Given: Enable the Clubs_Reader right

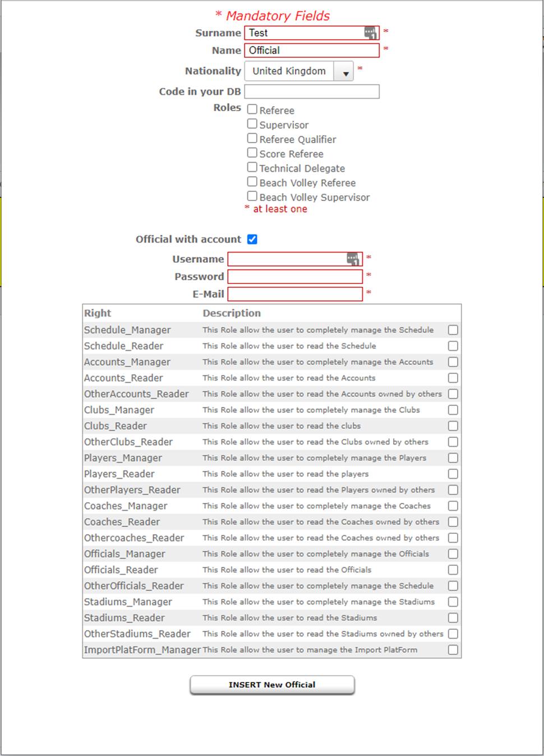Looking at the screenshot, I should click(x=453, y=426).
